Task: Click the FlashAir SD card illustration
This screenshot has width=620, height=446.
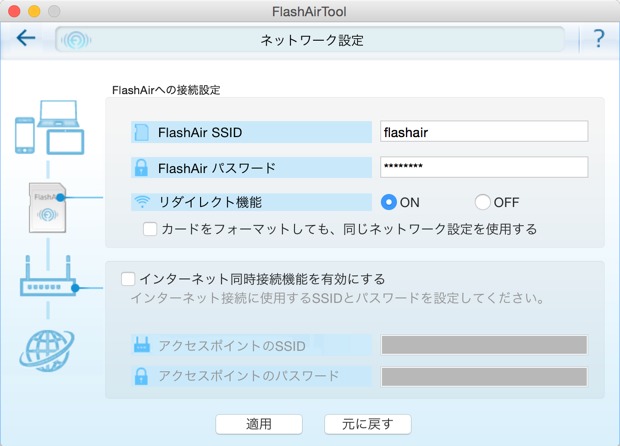Action: [47, 208]
